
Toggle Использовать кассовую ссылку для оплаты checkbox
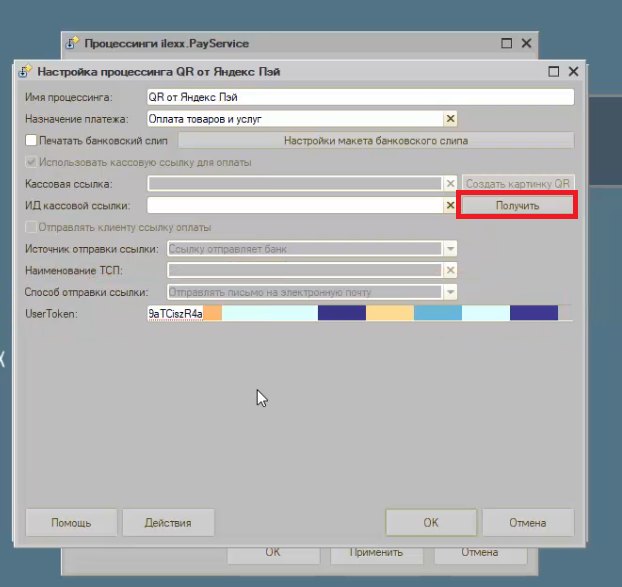pos(31,162)
